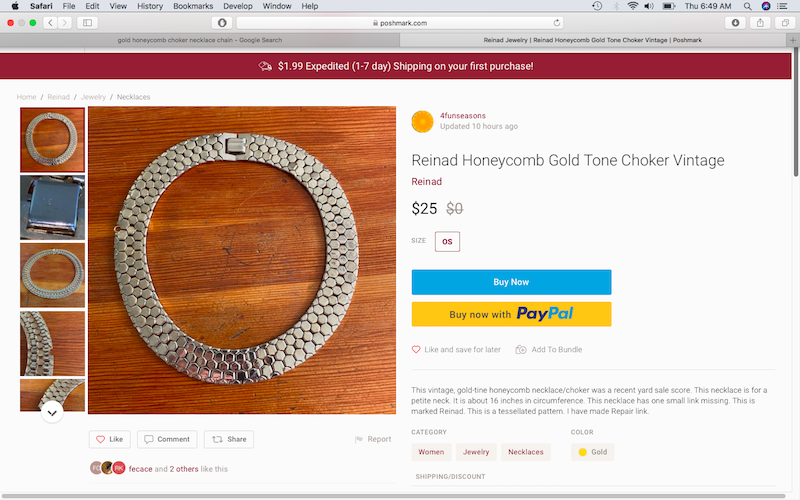The width and height of the screenshot is (800, 500).
Task: Open the Spotlight search icon in menu bar
Action: coord(747,6)
